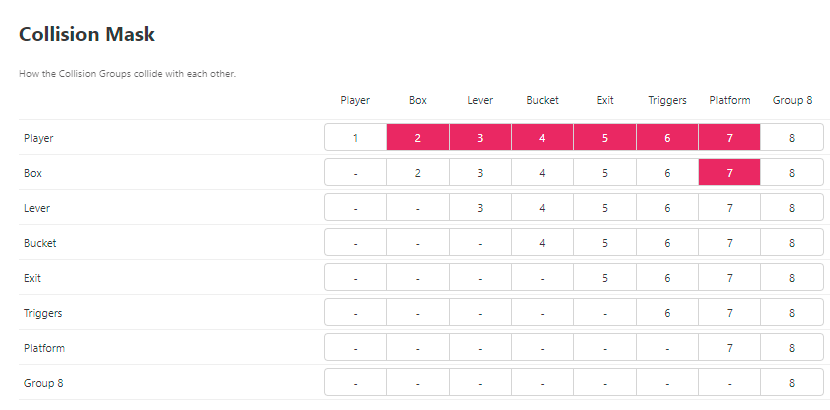Enable Lever row Exit cell 5
Screen dimensions: 830x410
tap(605, 208)
